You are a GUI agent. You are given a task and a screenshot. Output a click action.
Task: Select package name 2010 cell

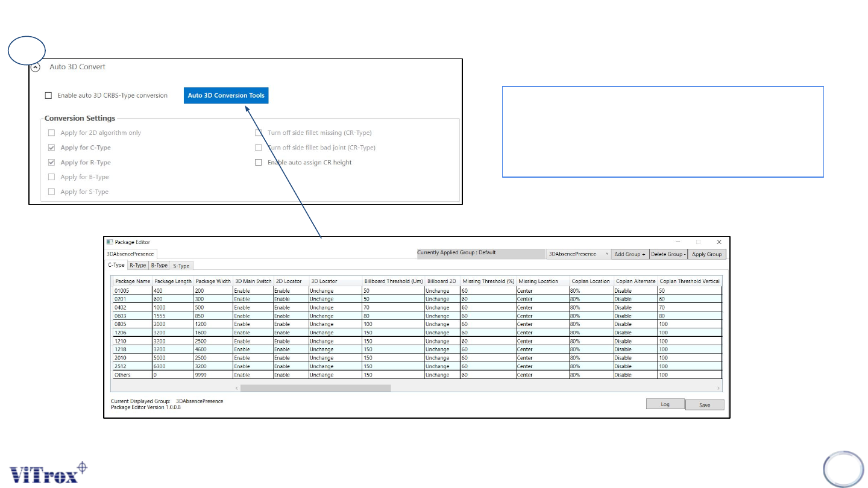point(133,358)
